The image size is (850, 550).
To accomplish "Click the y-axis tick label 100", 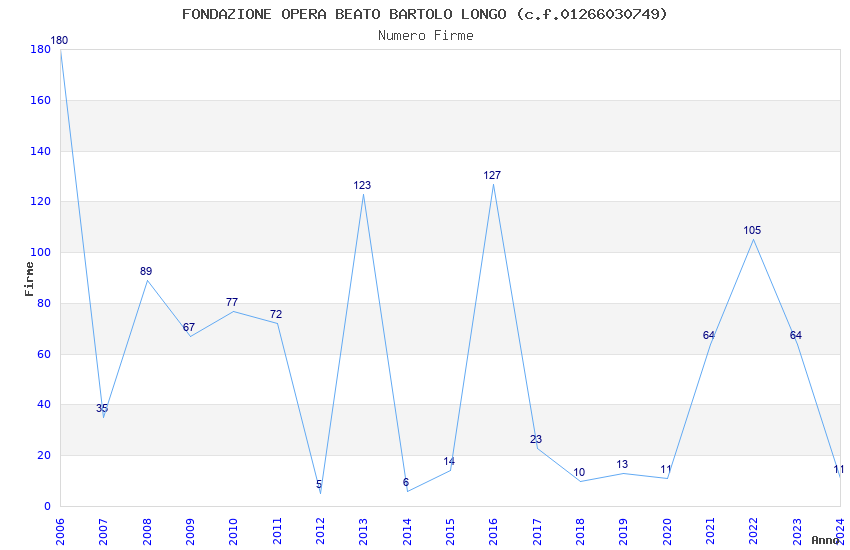I will pyautogui.click(x=41, y=253).
